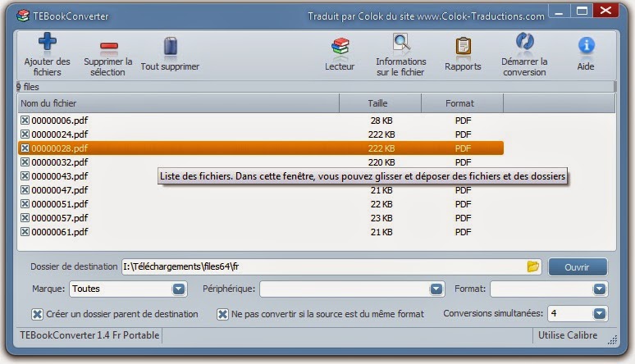Image resolution: width=635 pixels, height=364 pixels.
Task: Toggle Créer un dossier parent de destination
Action: click(37, 314)
